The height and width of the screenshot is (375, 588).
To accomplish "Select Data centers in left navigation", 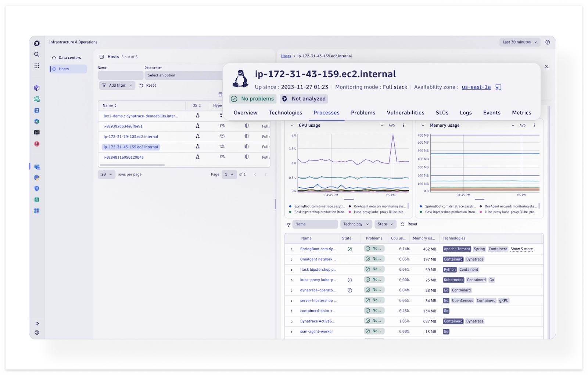I will (68, 58).
